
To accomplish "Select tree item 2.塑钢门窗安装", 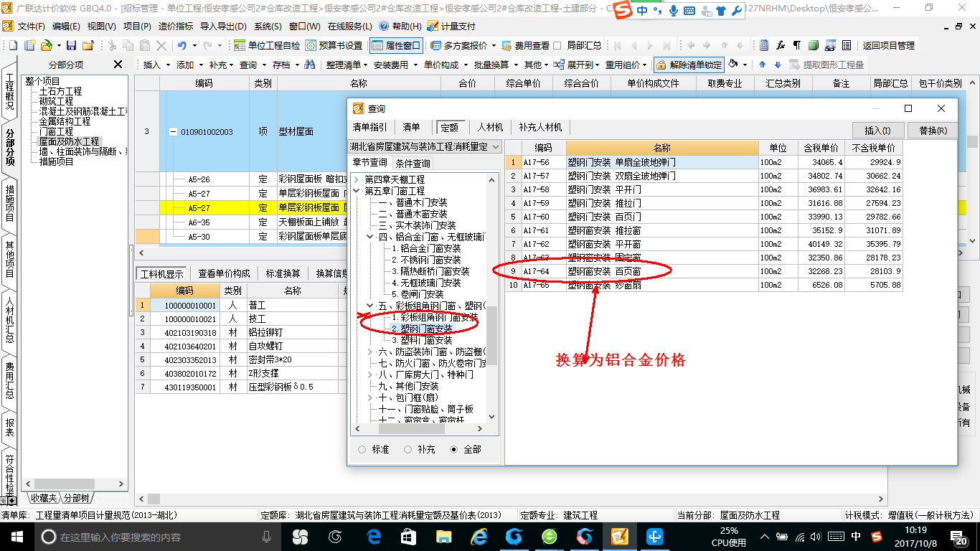I will pyautogui.click(x=422, y=329).
